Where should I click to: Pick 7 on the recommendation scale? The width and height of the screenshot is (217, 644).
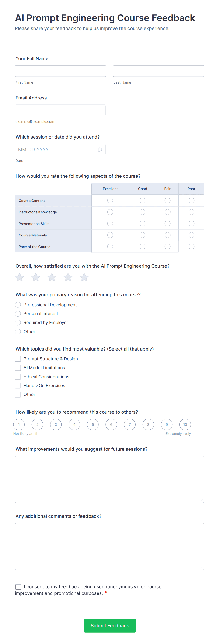(129, 424)
